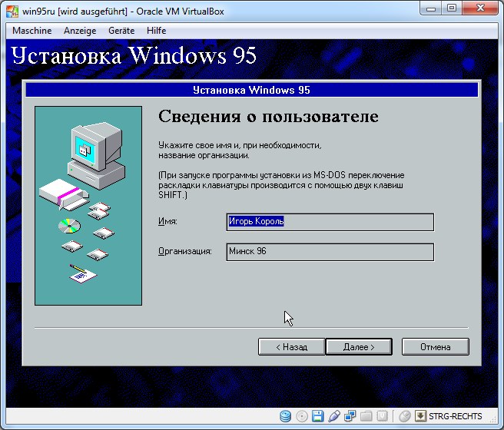The height and width of the screenshot is (430, 504).
Task: Open the Geräte menu
Action: [x=121, y=31]
